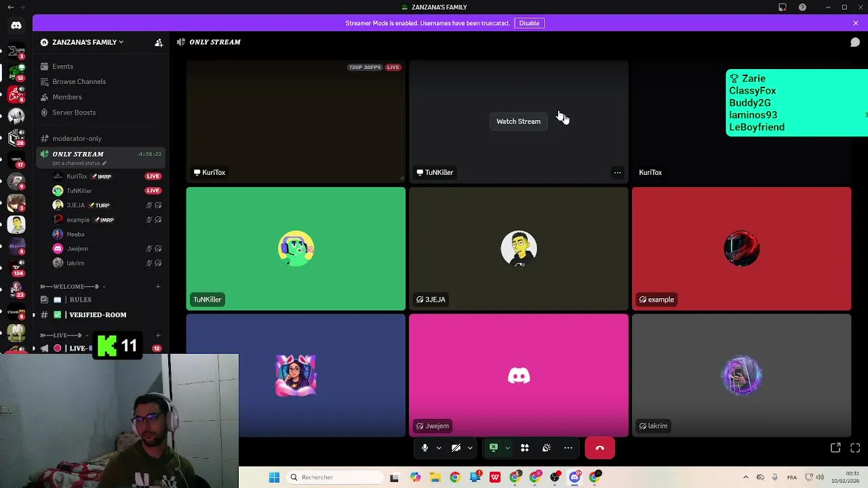Open screen share options arrow

[507, 448]
